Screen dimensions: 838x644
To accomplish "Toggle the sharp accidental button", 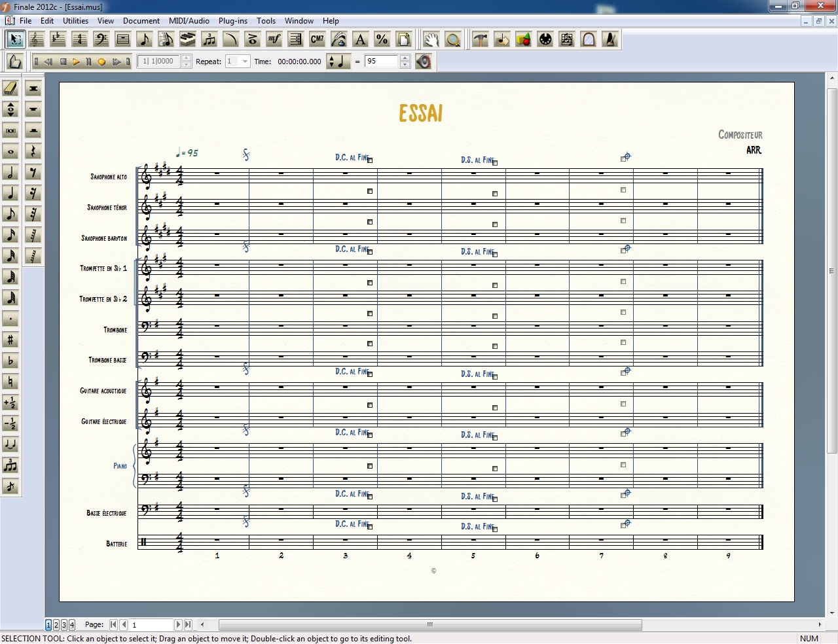I will tap(10, 340).
